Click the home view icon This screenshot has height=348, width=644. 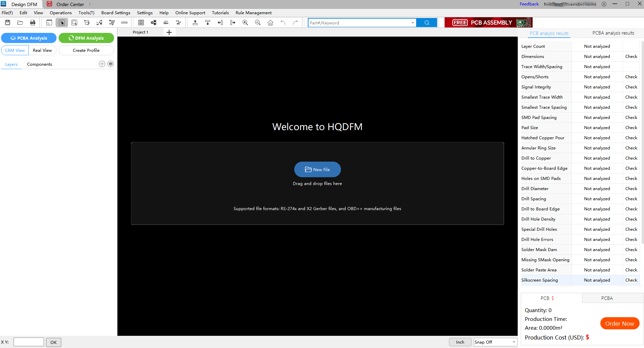(270, 23)
